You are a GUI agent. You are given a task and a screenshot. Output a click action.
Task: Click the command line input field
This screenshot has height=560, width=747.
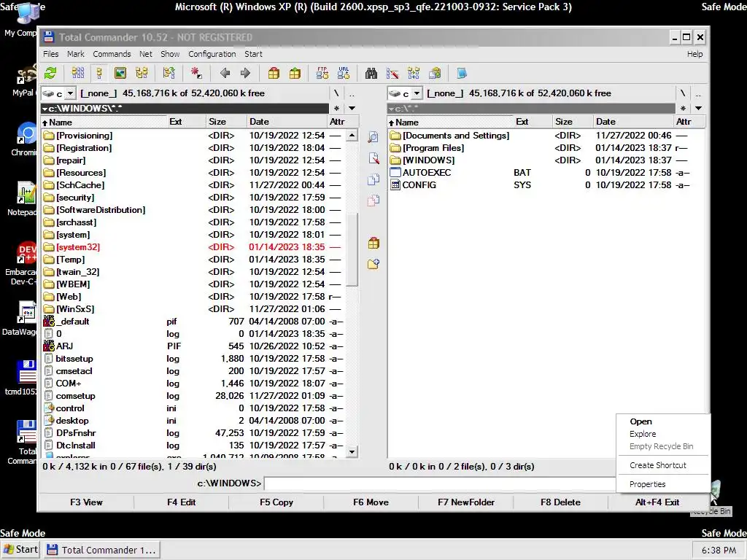439,483
